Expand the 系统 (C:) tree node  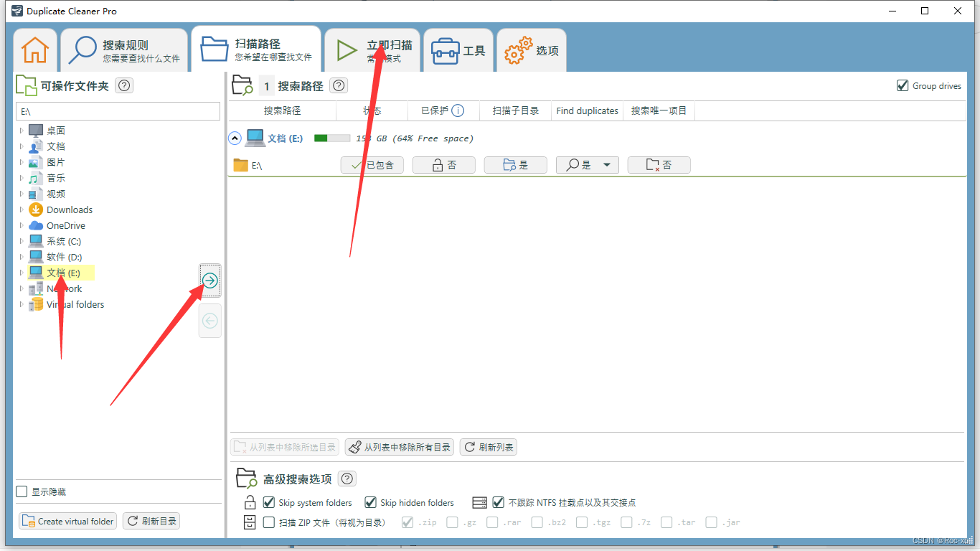click(22, 241)
